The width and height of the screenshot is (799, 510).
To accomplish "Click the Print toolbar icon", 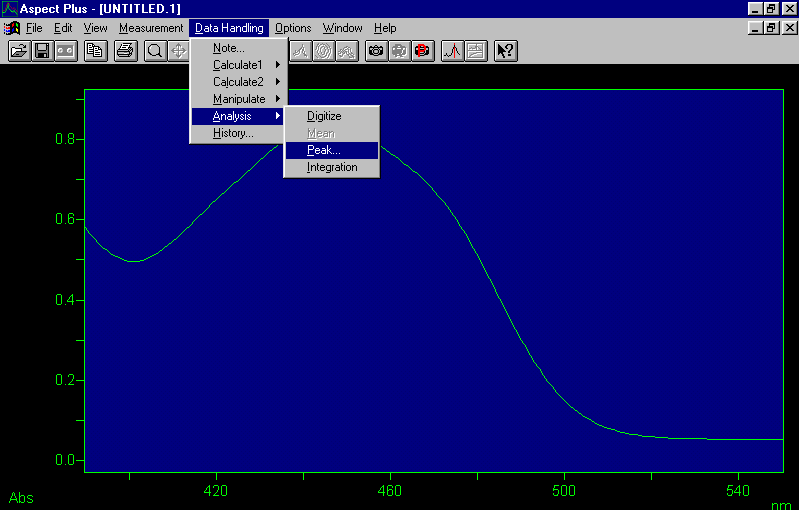I will point(125,50).
